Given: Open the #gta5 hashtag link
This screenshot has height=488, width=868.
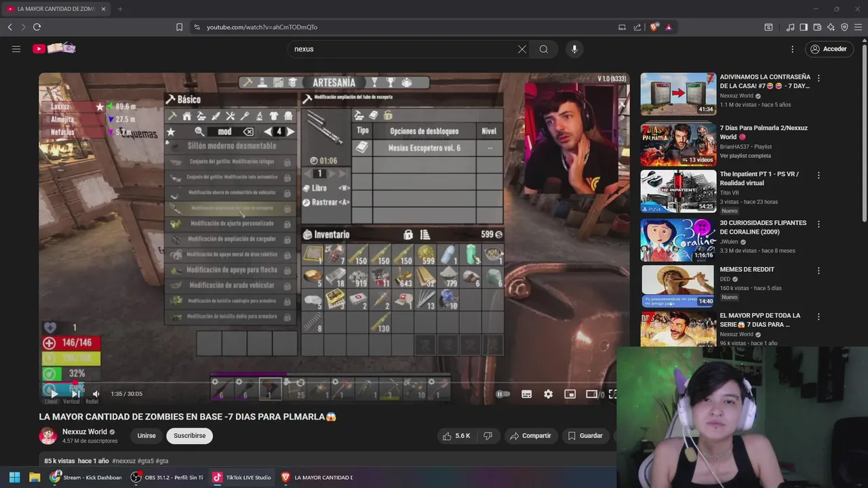Looking at the screenshot, I should coord(146,461).
